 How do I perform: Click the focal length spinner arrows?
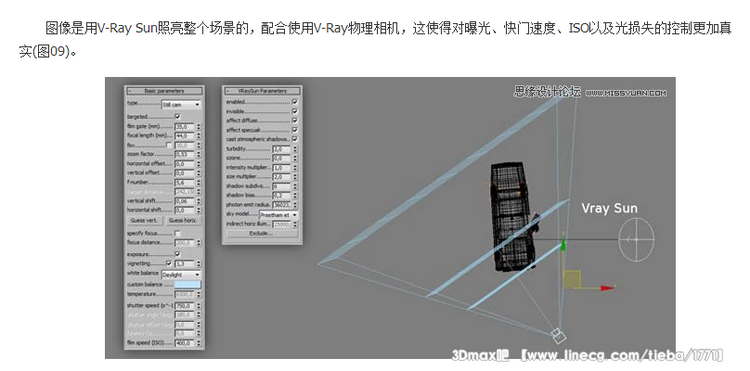[x=199, y=136]
